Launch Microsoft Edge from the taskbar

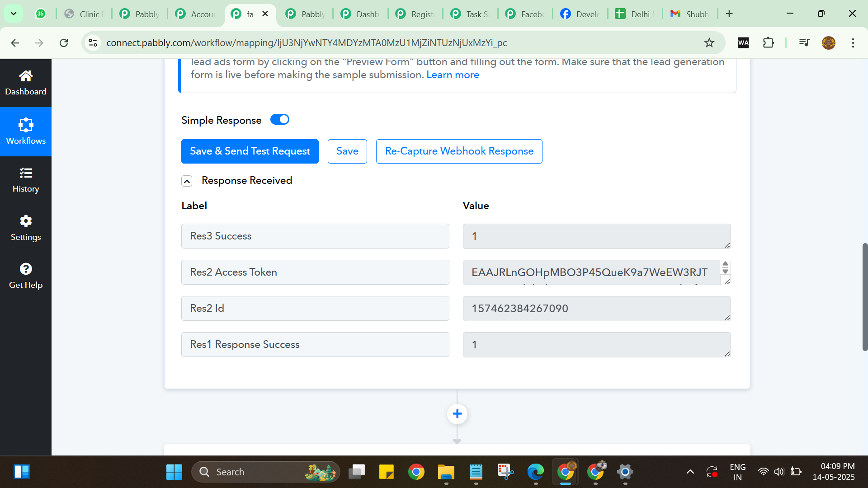(x=535, y=472)
